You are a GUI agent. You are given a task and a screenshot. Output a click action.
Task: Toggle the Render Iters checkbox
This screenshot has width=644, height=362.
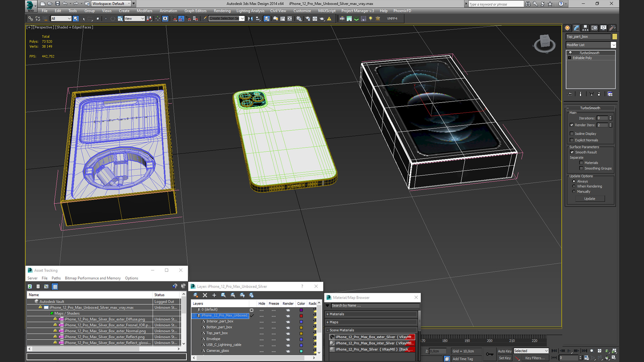click(572, 125)
